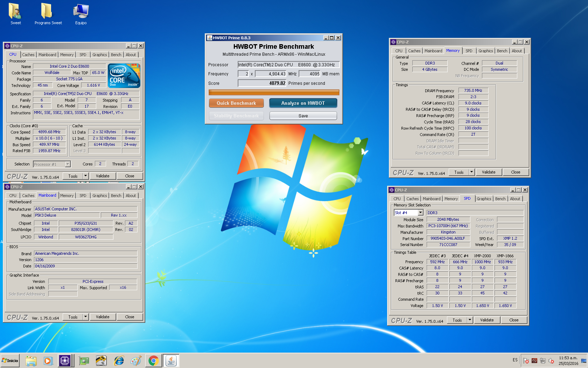Open the taskbar clock showing 11:53 a.m.

tap(568, 361)
